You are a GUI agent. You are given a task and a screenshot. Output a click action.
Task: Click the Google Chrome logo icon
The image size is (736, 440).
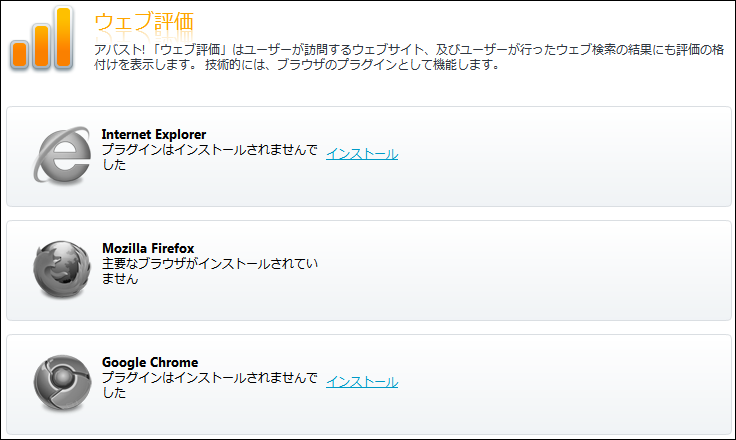click(62, 383)
